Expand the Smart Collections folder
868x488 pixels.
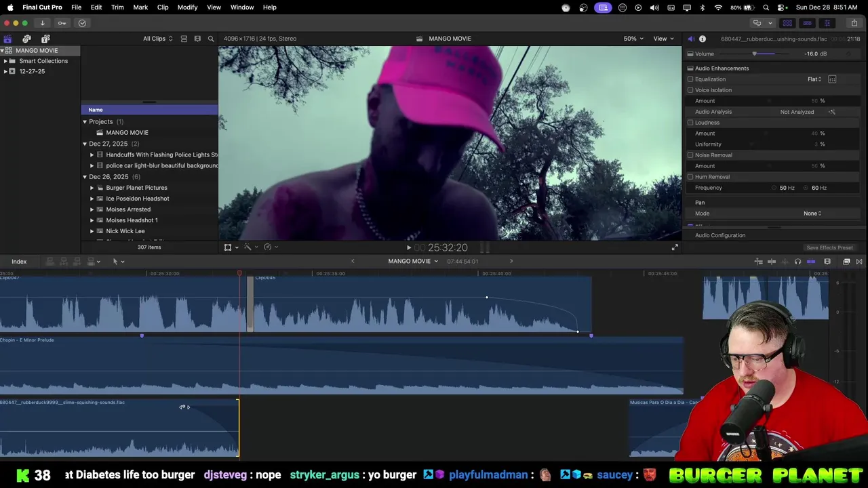tap(6, 61)
